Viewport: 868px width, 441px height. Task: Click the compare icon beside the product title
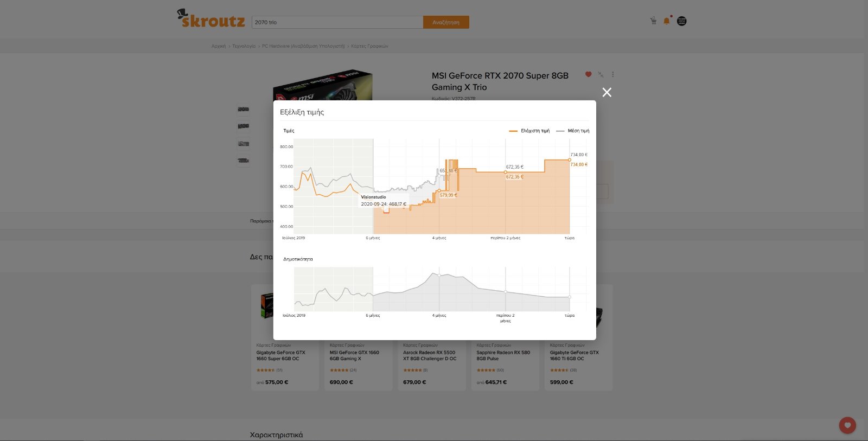(601, 74)
